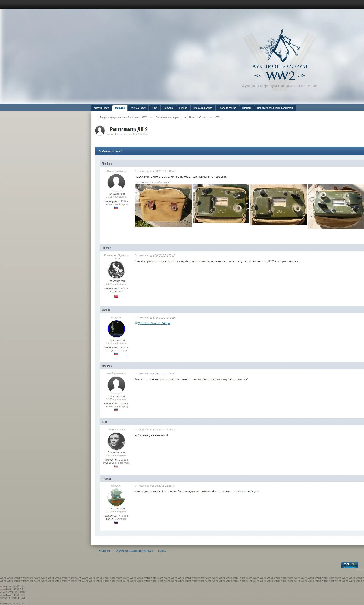This screenshot has height=605, width=364.
Task: Open the canvas bag attached photo
Action: point(163,206)
